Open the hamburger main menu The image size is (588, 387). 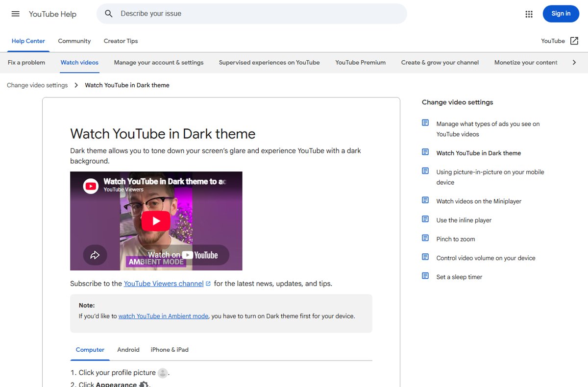[x=16, y=14]
